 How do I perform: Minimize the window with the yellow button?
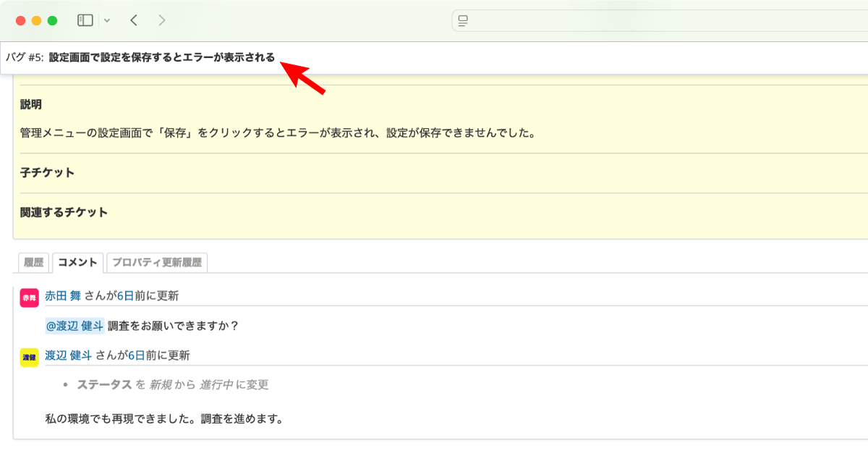36,20
